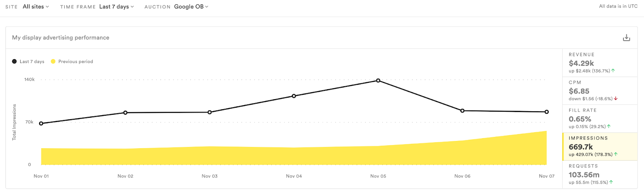
Task: Click the Nov 07 data point marker
Action: (547, 112)
